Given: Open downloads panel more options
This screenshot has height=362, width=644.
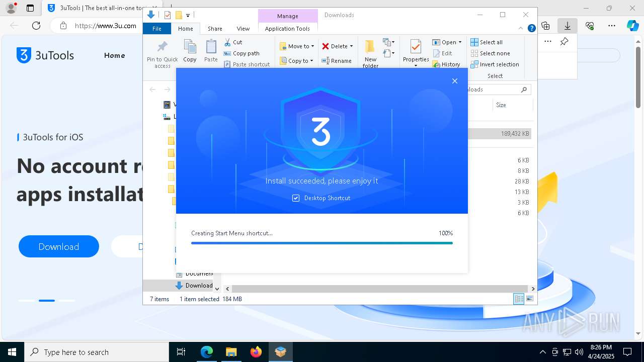Looking at the screenshot, I should [x=548, y=42].
